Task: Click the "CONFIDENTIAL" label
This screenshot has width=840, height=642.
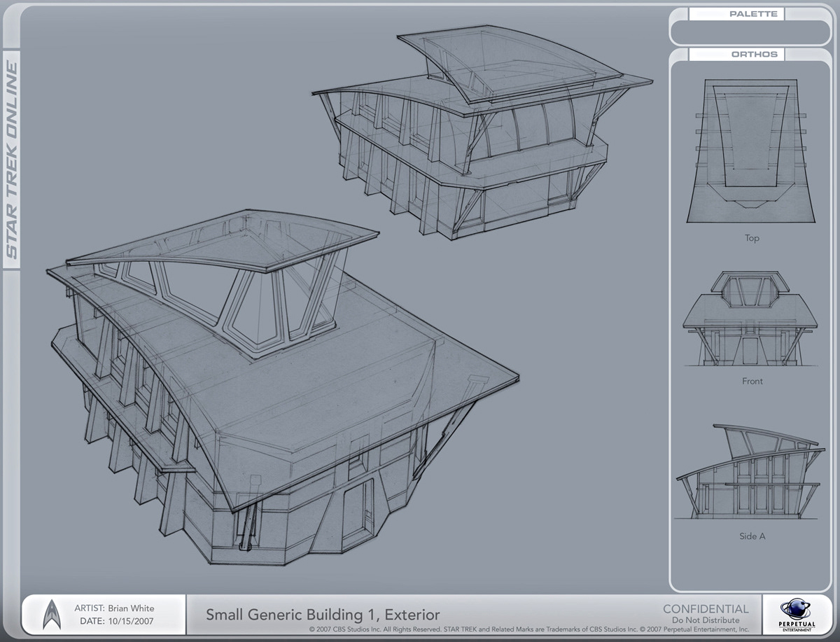Action: (706, 608)
